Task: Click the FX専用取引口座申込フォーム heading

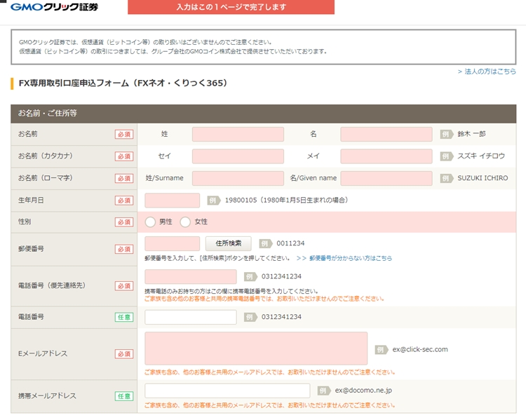Action: point(123,83)
